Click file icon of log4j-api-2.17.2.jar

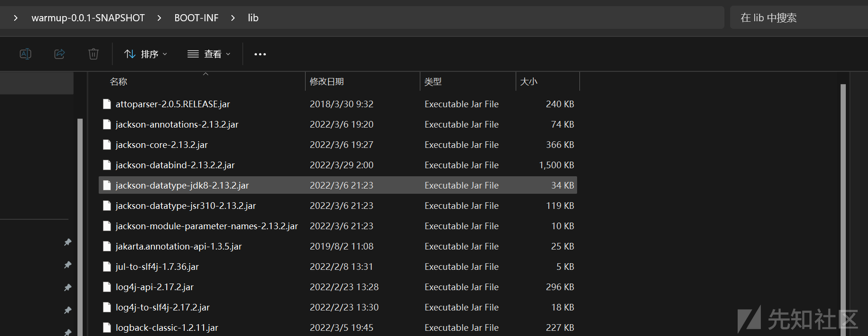[107, 287]
